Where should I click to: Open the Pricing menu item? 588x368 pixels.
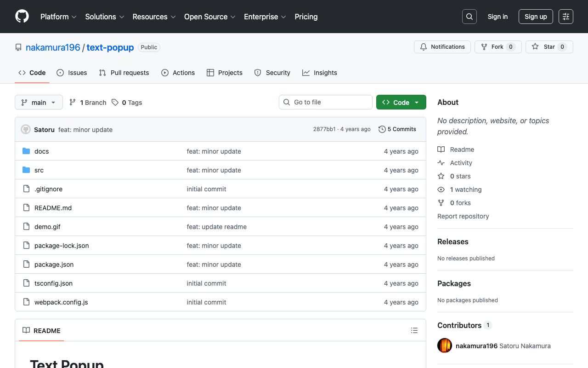pos(306,17)
